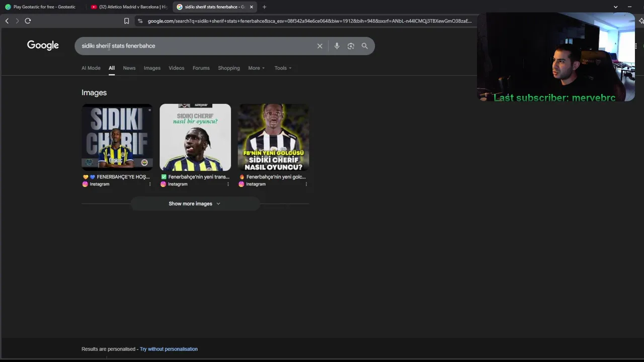Click Try without personalisation link
The width and height of the screenshot is (644, 362).
pos(169,349)
